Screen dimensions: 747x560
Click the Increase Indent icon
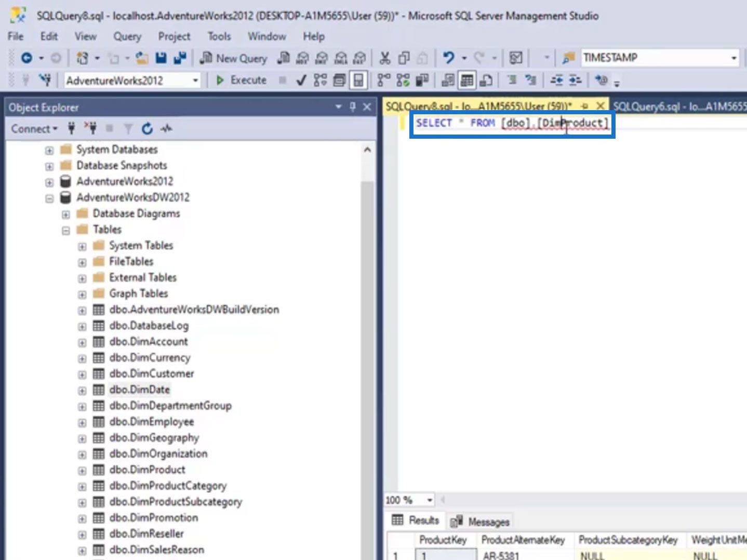click(575, 80)
